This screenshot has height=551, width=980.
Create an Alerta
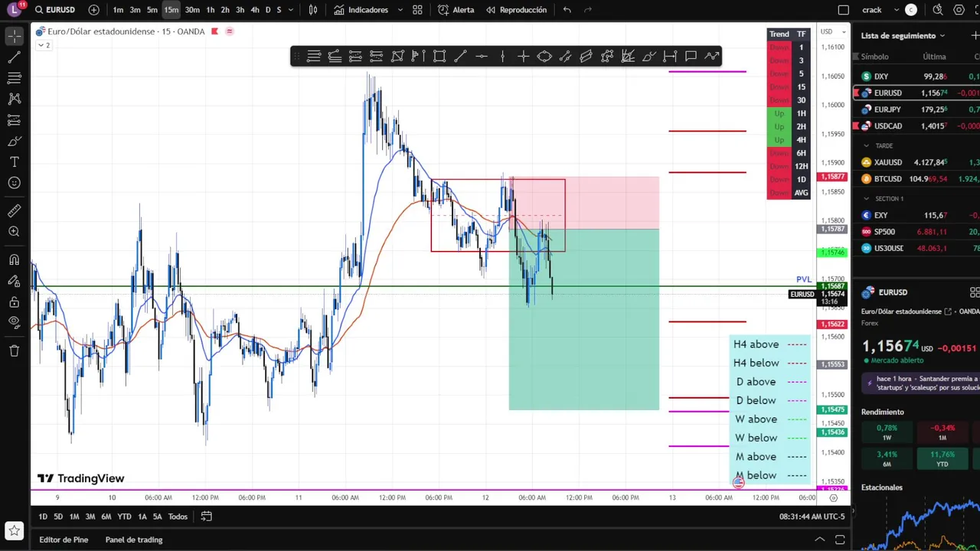click(x=456, y=10)
